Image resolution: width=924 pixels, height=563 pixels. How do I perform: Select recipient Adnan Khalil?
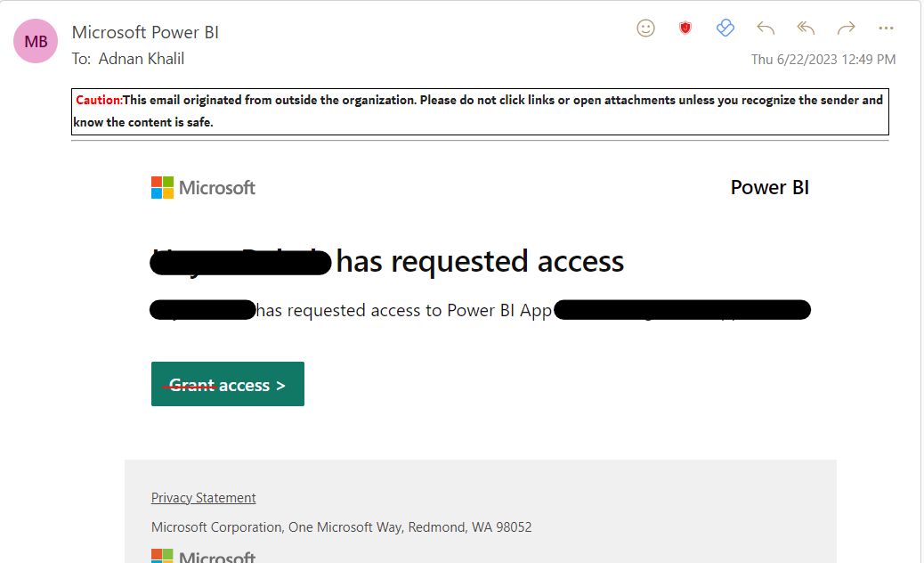142,59
